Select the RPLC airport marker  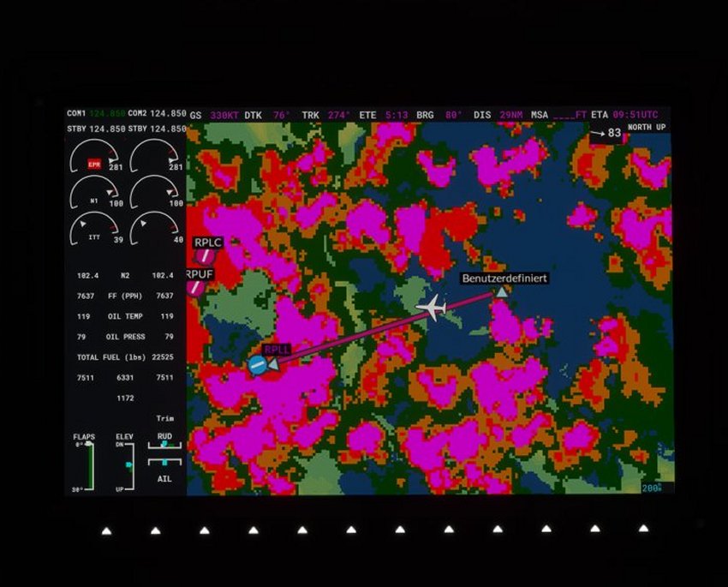[205, 255]
